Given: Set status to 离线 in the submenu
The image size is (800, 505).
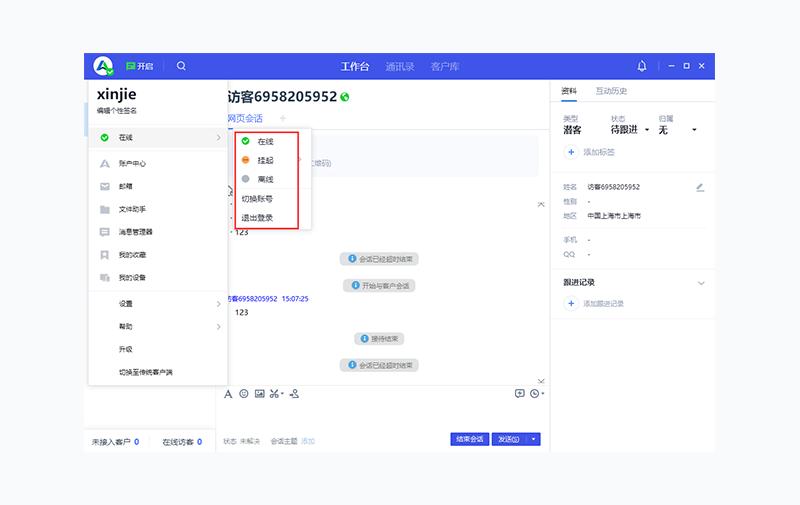Looking at the screenshot, I should pos(266,179).
